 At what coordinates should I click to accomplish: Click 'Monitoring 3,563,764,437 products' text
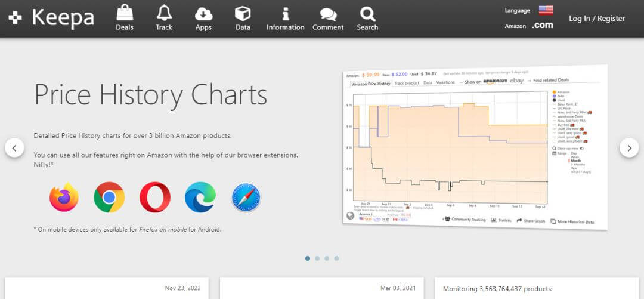coord(497,289)
